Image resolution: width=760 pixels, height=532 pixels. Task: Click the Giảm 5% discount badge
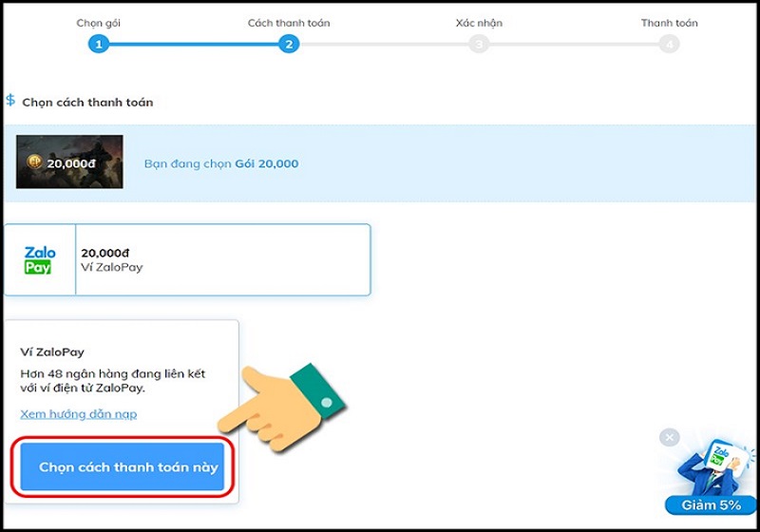[x=711, y=504]
